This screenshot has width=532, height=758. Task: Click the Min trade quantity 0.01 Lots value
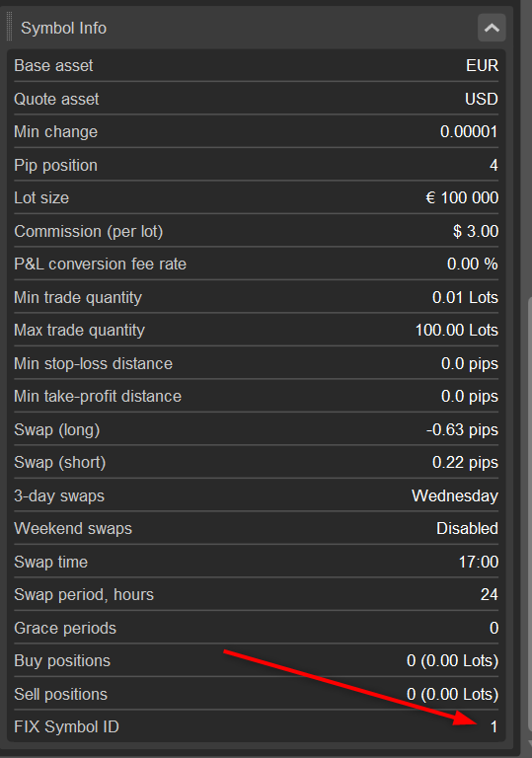[465, 297]
